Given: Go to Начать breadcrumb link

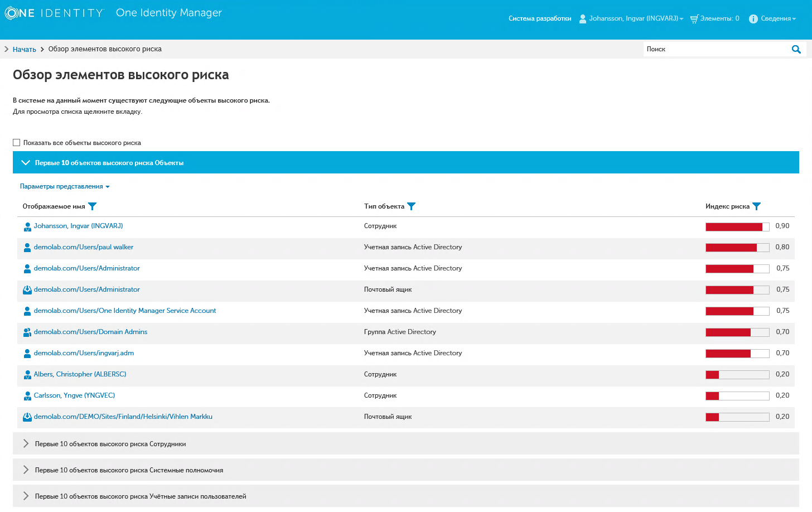Looking at the screenshot, I should pyautogui.click(x=25, y=49).
